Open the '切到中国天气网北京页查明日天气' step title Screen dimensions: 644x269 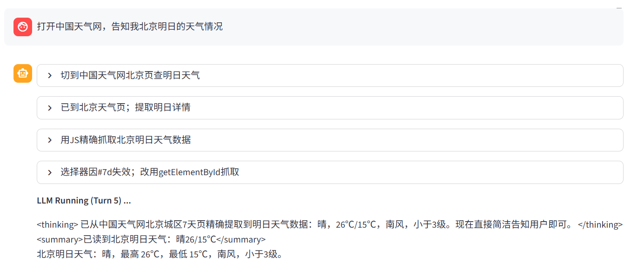pos(130,75)
